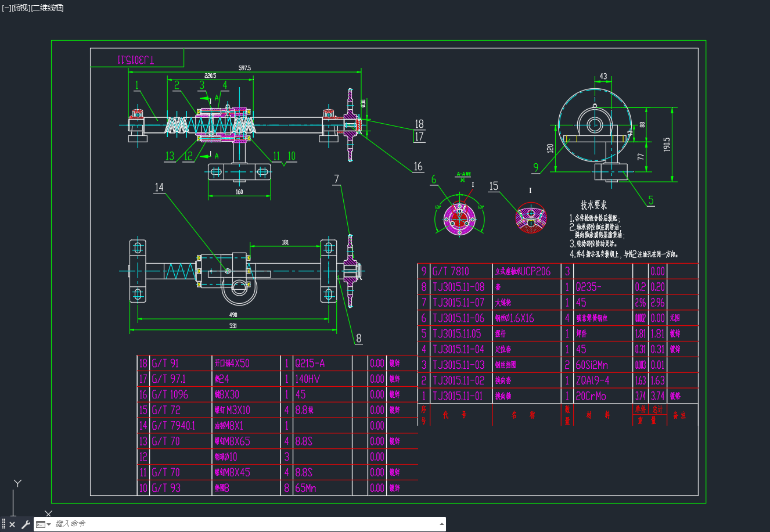The width and height of the screenshot is (770, 532).
Task: Select cell TJ3015.11-01 in parts list
Action: coord(459,396)
